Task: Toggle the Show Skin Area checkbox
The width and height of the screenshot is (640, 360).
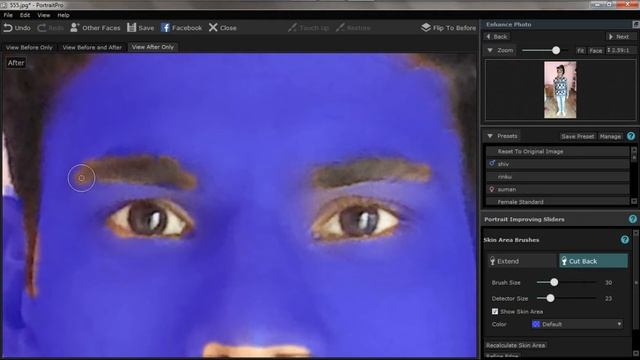Action: (495, 311)
